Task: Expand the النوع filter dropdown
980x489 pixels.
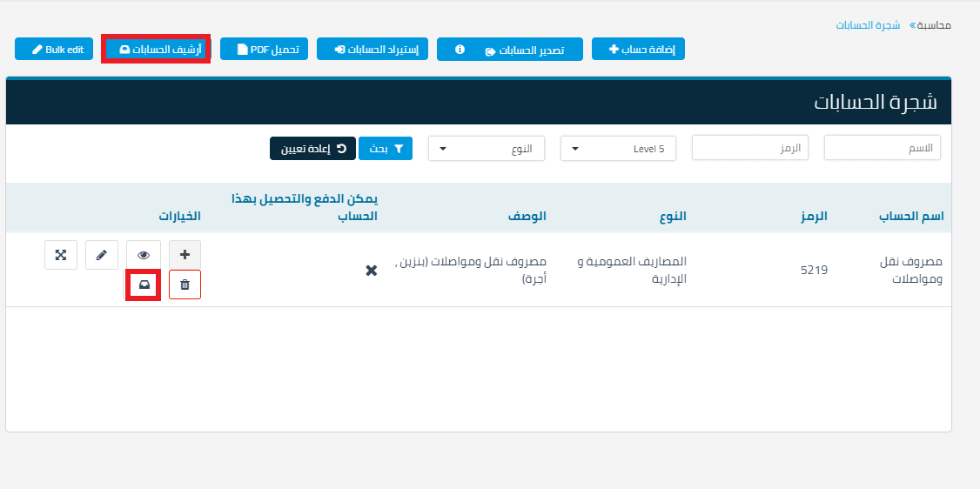Action: (x=487, y=149)
